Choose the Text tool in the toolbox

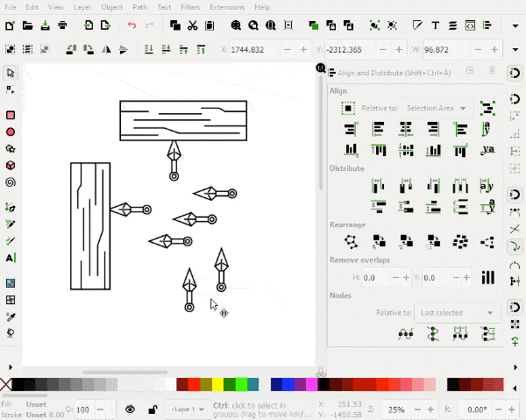11,258
